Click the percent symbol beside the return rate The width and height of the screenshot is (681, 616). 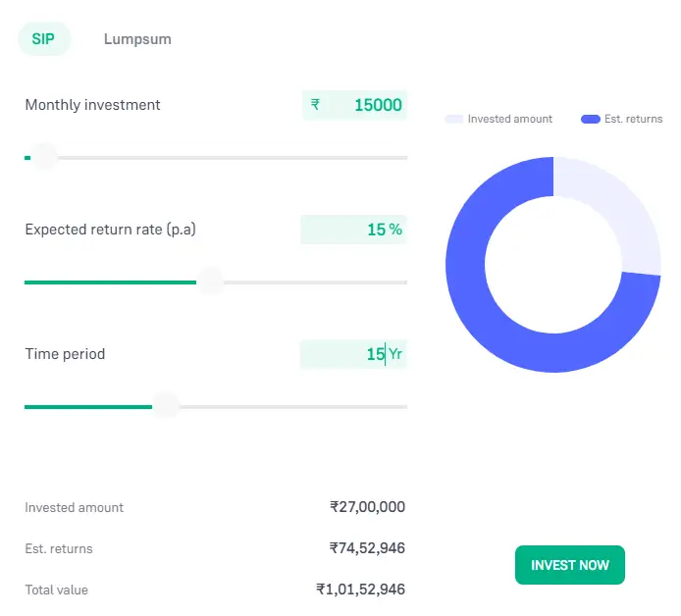point(395,230)
